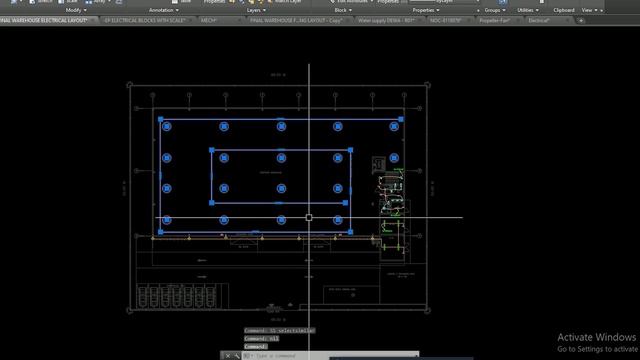Open the NOC drawing tab
This screenshot has width=640, height=360.
(x=445, y=20)
